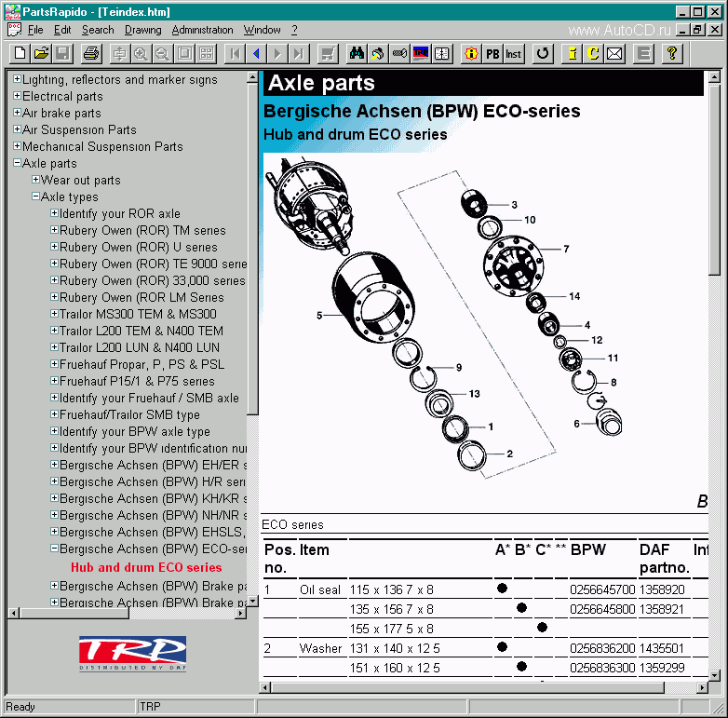Click the TRP logo in sidebar
The image size is (728, 718).
(133, 654)
